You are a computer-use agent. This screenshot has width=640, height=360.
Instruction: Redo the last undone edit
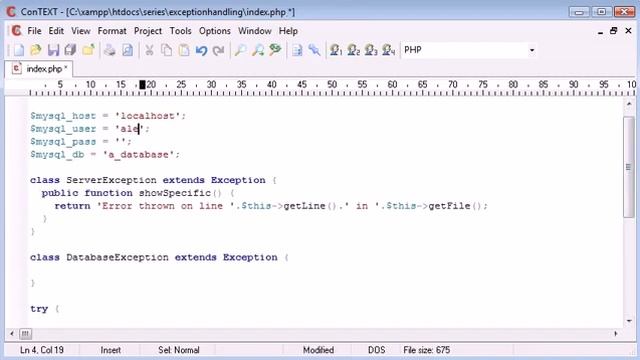219,50
